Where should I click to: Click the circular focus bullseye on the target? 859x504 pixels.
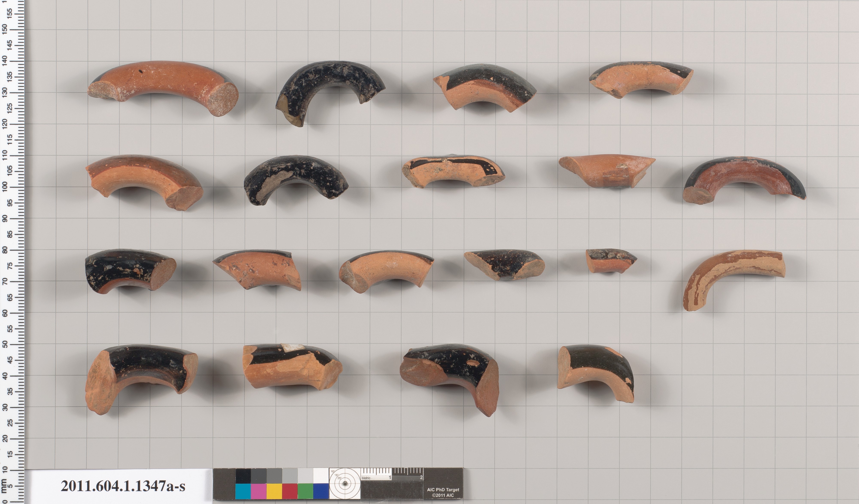click(345, 484)
